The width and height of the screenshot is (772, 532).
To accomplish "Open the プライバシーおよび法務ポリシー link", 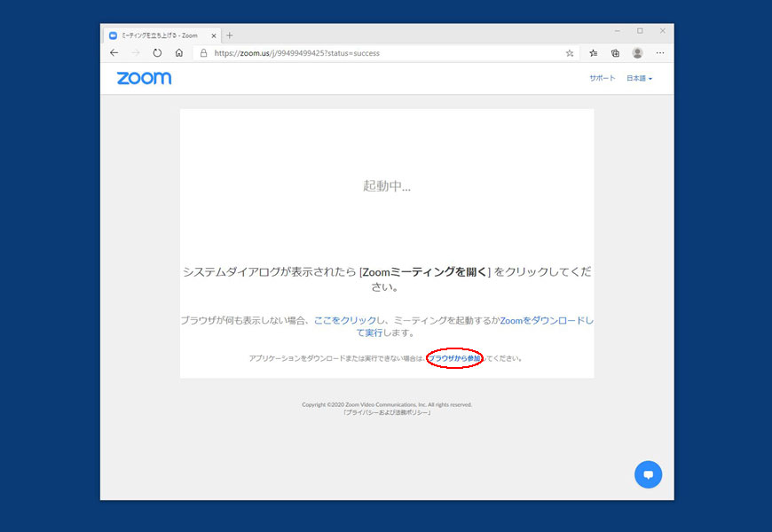I will 387,412.
